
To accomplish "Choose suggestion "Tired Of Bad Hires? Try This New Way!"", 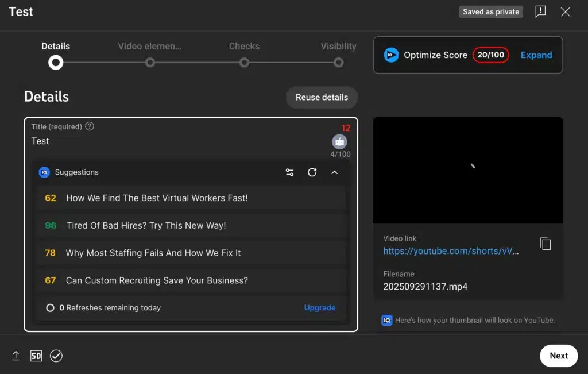I will coord(146,226).
